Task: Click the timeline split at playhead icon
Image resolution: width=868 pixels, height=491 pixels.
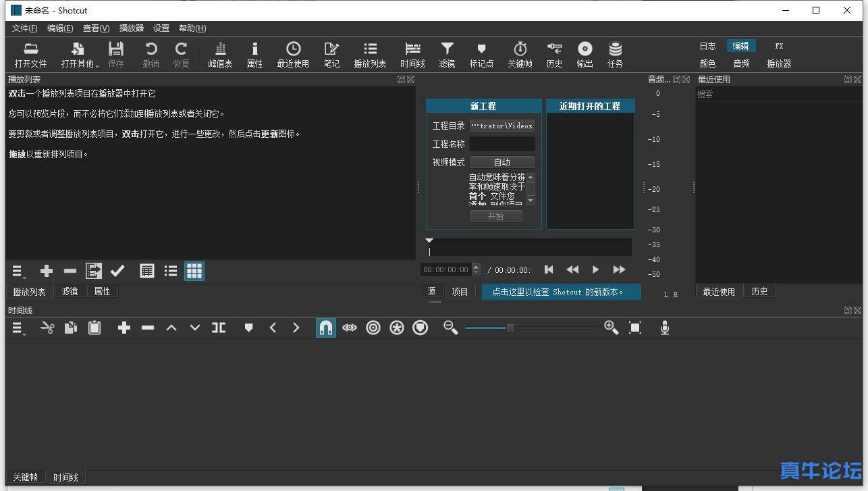Action: tap(219, 328)
